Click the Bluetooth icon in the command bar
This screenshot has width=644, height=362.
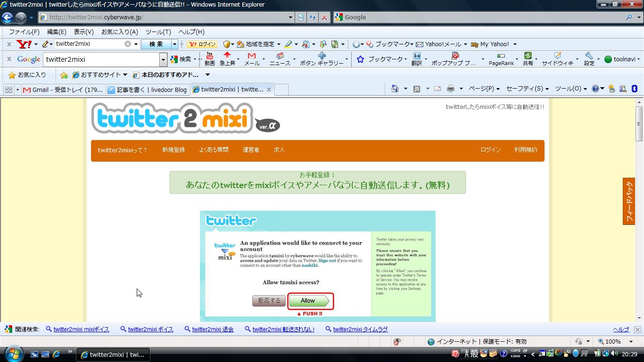click(635, 89)
